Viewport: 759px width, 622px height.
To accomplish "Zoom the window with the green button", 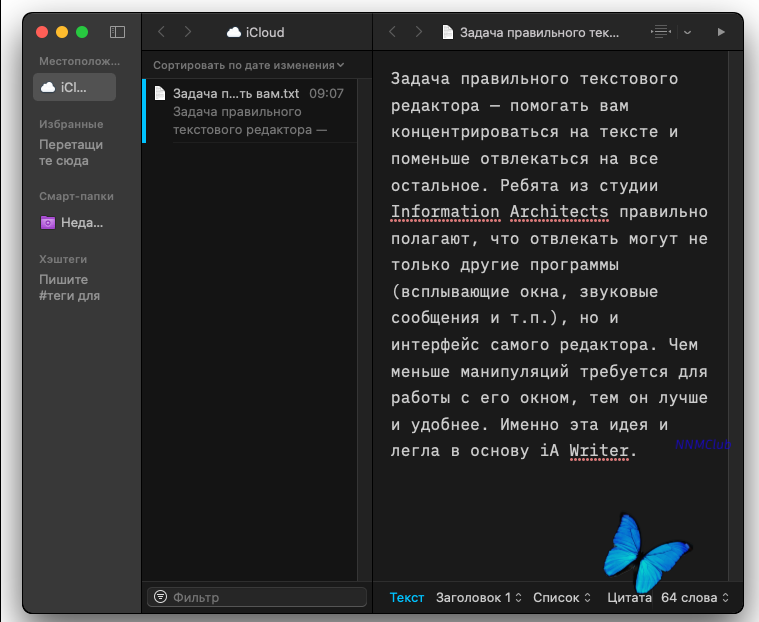I will (82, 32).
